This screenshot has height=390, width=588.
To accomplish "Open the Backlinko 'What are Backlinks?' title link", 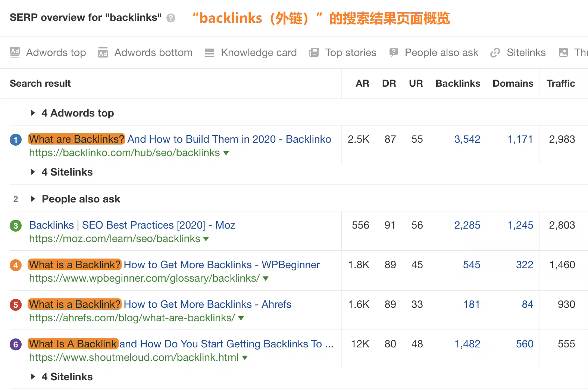I will 180,139.
